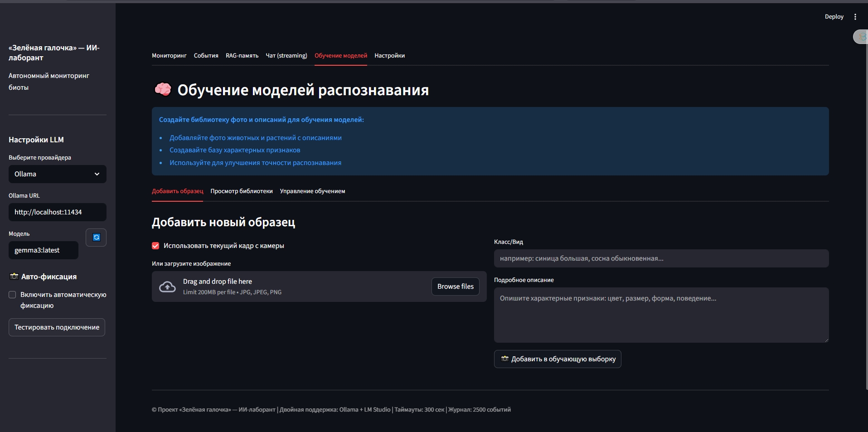Expand the Ollama provider dropdown

[57, 174]
